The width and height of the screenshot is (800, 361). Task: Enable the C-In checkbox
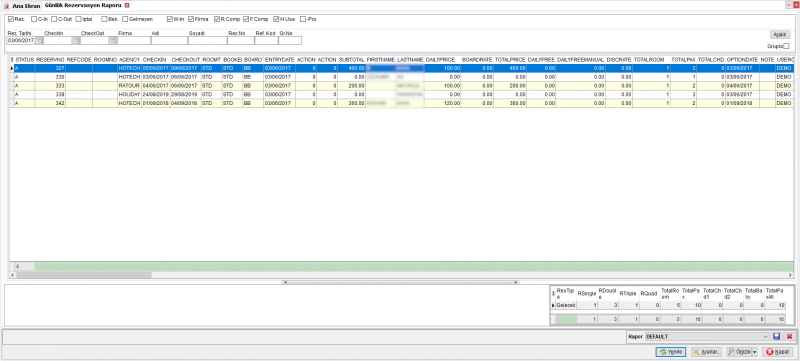click(34, 19)
